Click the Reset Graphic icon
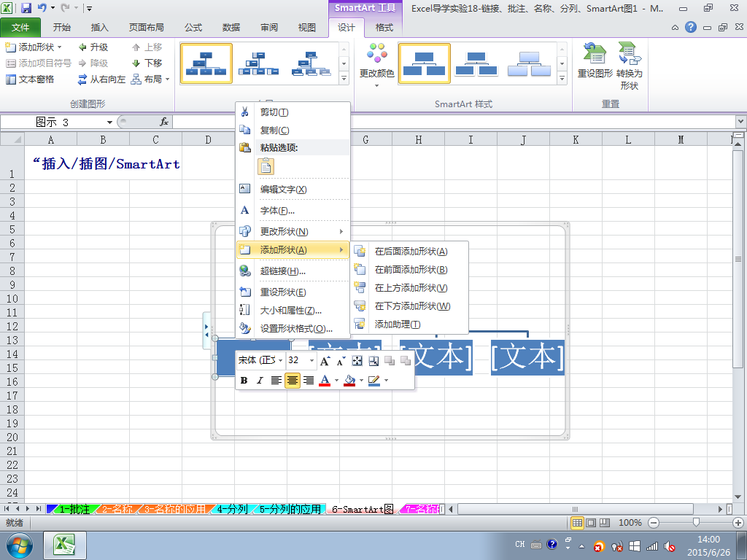 [595, 52]
